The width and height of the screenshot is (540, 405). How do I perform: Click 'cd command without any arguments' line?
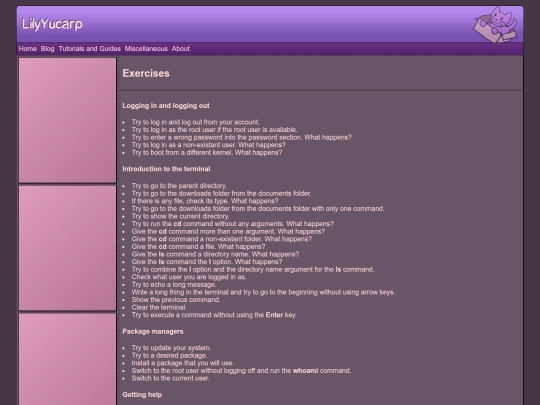coord(233,224)
